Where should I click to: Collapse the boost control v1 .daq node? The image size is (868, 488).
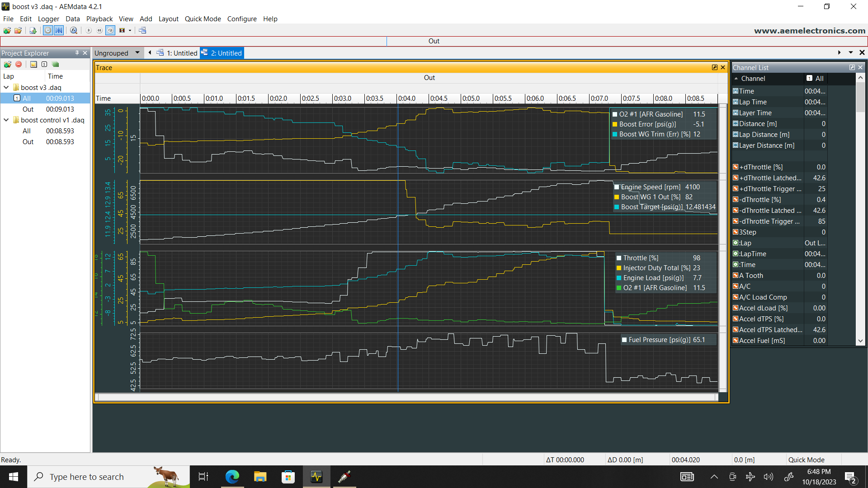coord(6,120)
